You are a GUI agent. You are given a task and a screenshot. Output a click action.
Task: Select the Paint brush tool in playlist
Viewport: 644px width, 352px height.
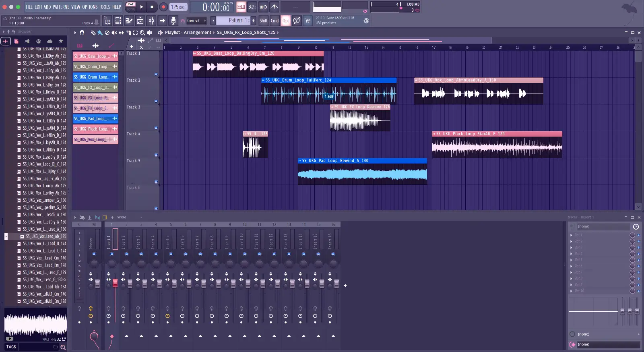(100, 33)
